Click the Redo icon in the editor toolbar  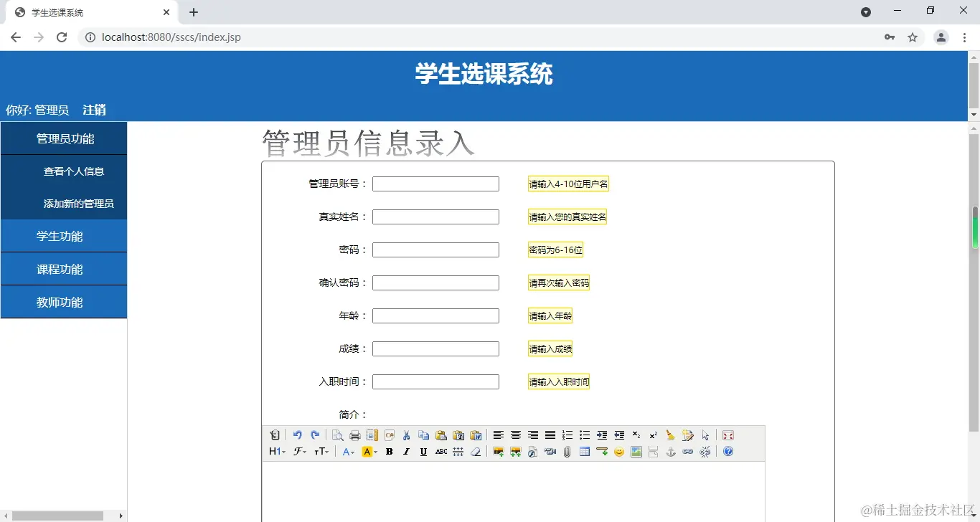point(316,435)
